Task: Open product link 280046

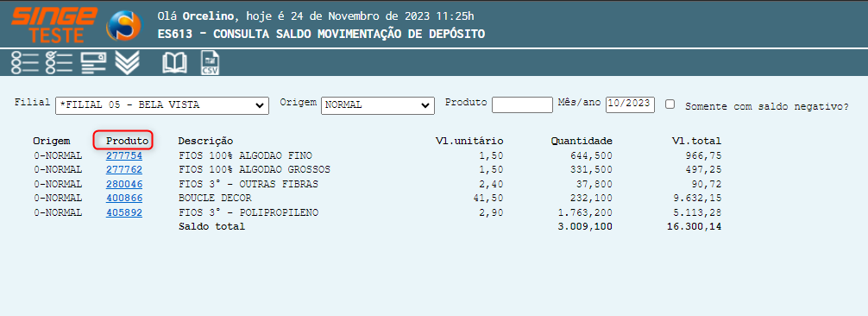Action: click(124, 184)
